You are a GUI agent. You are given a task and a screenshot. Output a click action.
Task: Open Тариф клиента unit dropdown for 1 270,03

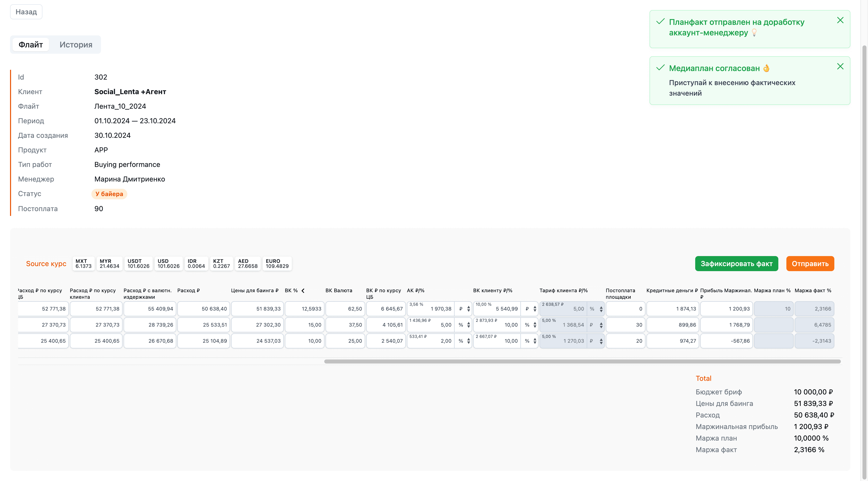[596, 341]
